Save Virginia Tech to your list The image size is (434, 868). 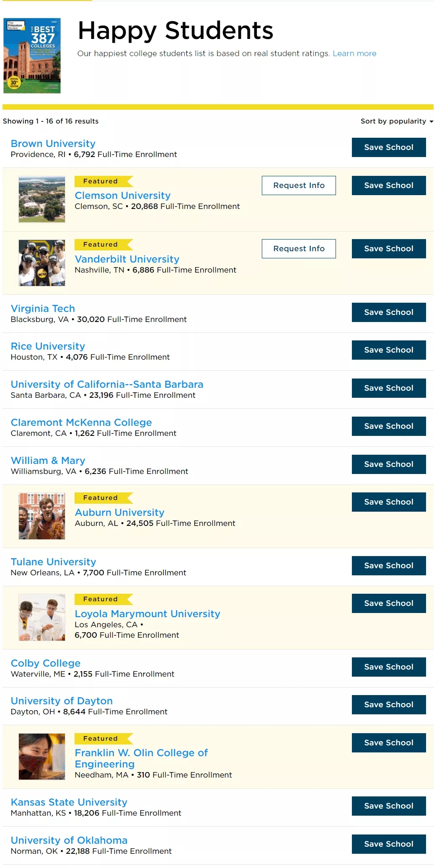click(388, 312)
